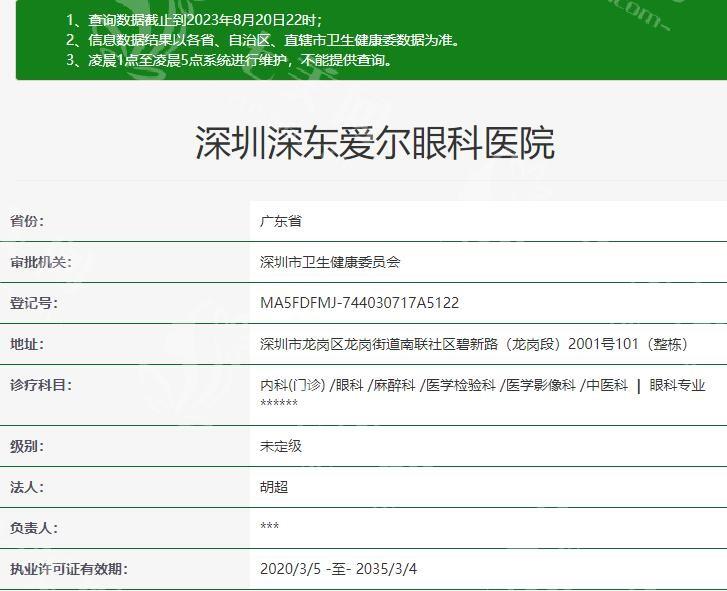This screenshot has width=727, height=591.
Task: Click the hospital title 深圳深东爱尔眼科医院
Action: [375, 143]
